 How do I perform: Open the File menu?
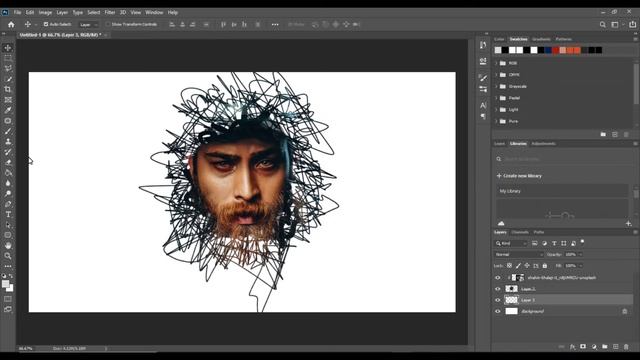[17, 12]
